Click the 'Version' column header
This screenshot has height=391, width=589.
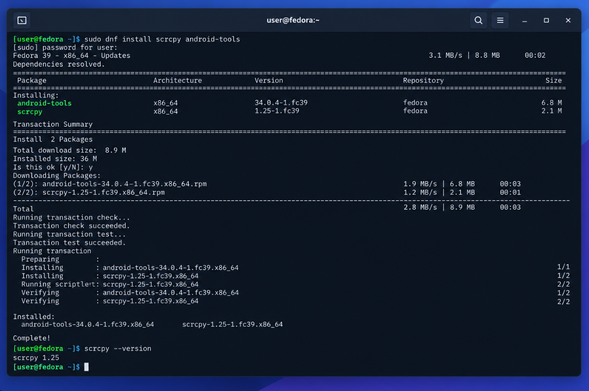click(x=269, y=80)
